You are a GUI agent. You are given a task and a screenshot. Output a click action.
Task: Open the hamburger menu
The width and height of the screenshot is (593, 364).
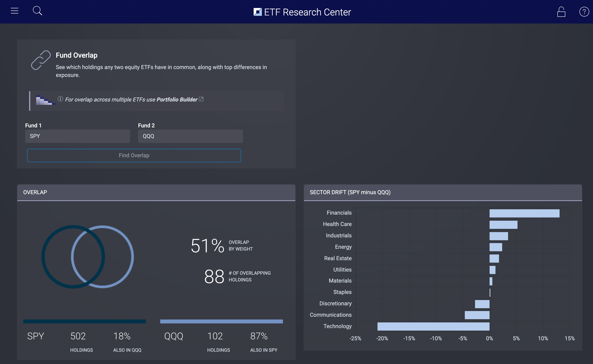point(15,11)
